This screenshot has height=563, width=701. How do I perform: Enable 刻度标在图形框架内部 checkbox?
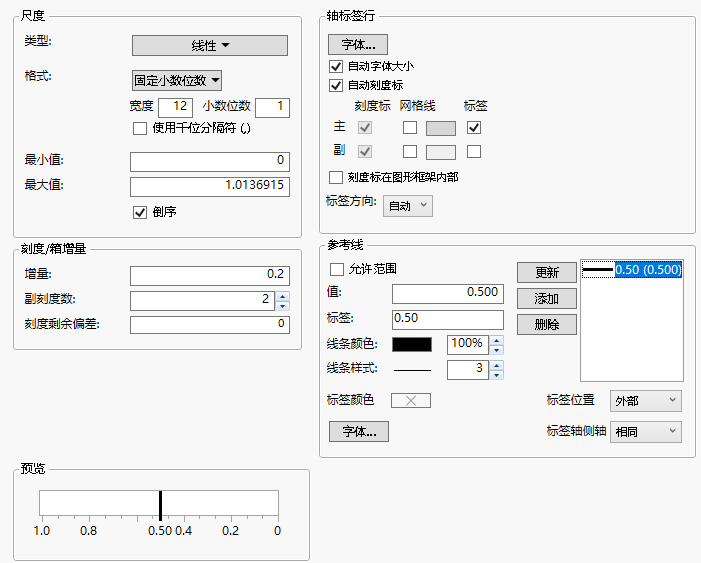(336, 178)
